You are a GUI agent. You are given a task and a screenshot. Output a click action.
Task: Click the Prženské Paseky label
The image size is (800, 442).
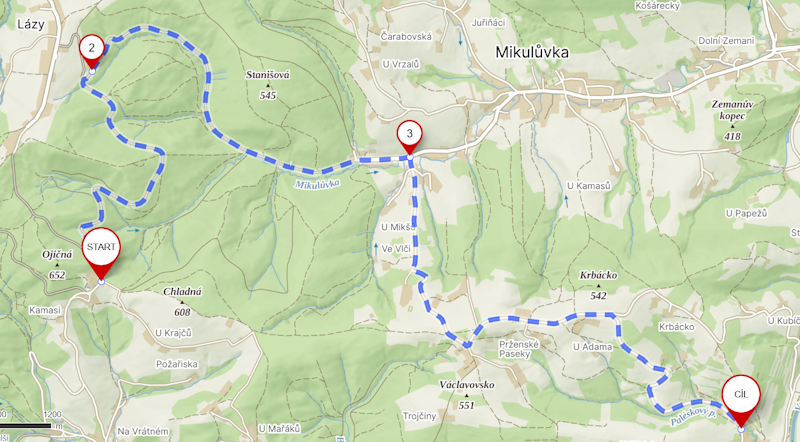click(519, 349)
